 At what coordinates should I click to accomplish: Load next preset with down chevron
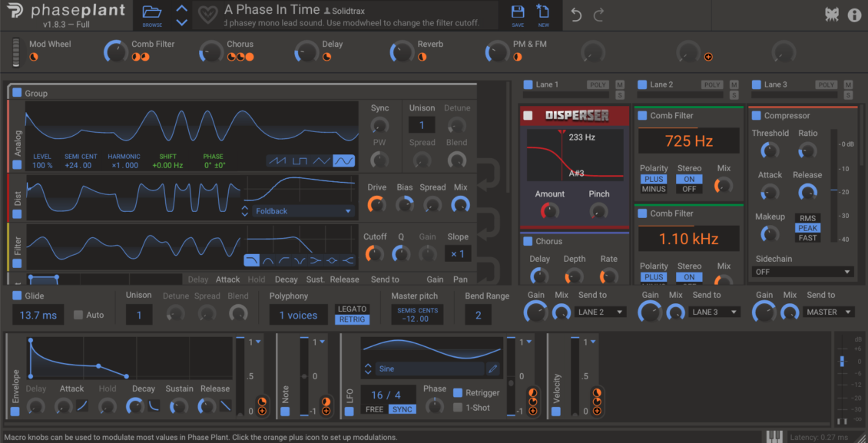pos(181,23)
